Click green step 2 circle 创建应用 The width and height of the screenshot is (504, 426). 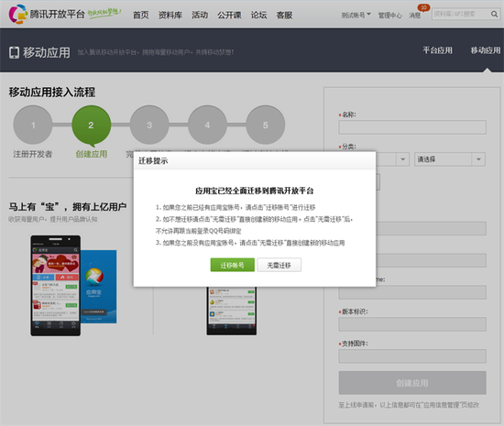click(x=92, y=125)
